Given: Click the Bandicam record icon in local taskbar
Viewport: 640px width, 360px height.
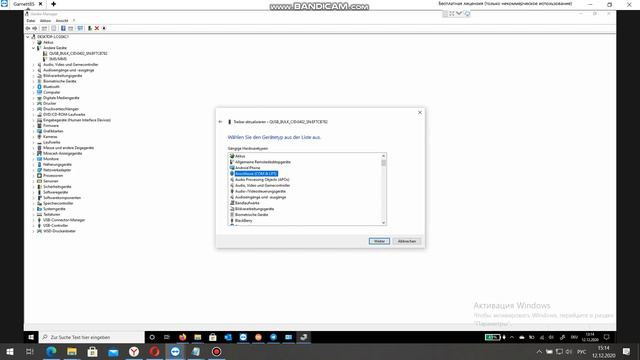Looking at the screenshot, I should [216, 351].
